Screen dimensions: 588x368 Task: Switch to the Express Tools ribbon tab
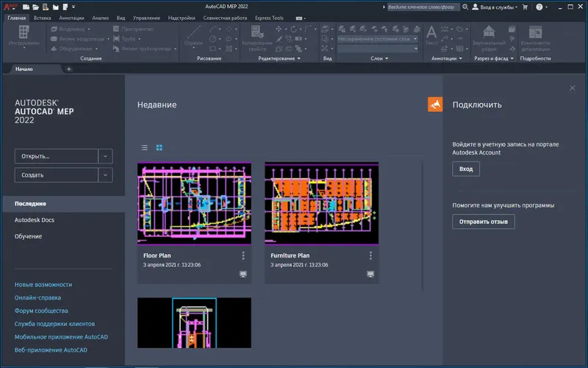(269, 18)
